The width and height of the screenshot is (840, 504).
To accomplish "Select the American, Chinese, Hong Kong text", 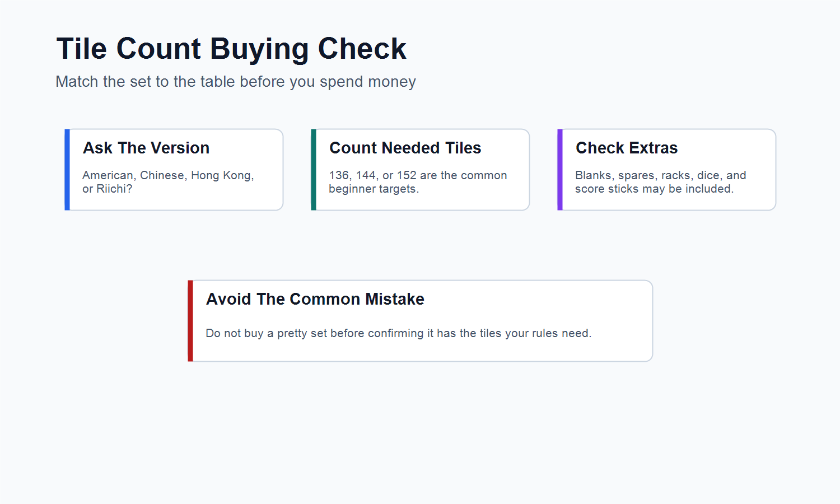I will (168, 182).
